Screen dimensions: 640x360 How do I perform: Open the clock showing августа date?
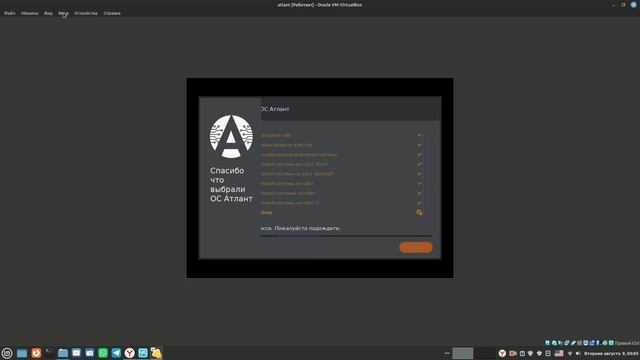pos(611,353)
